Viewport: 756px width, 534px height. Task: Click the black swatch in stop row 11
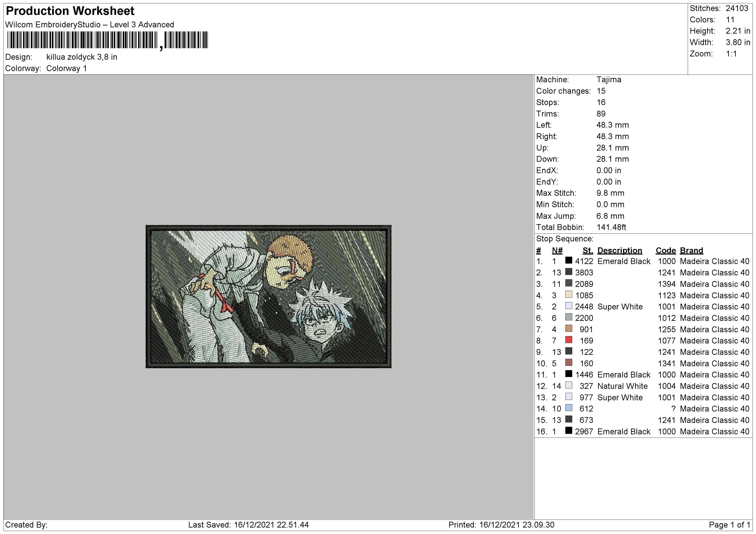(569, 374)
